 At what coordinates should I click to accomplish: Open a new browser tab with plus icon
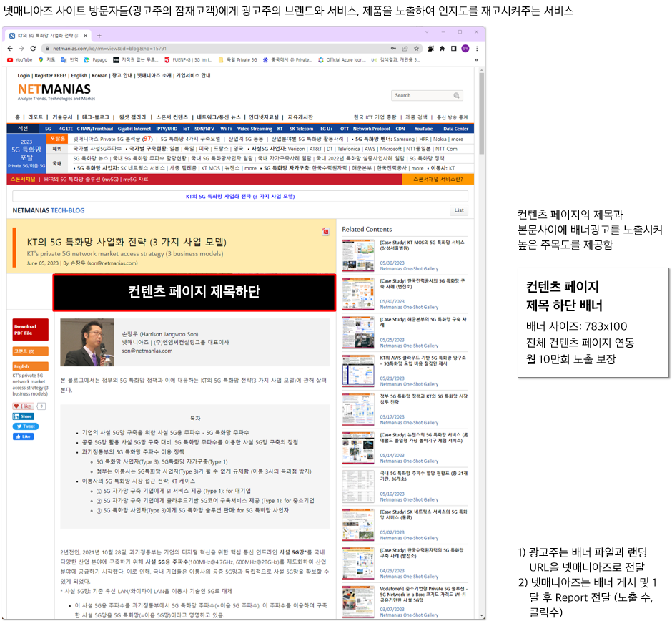click(99, 36)
